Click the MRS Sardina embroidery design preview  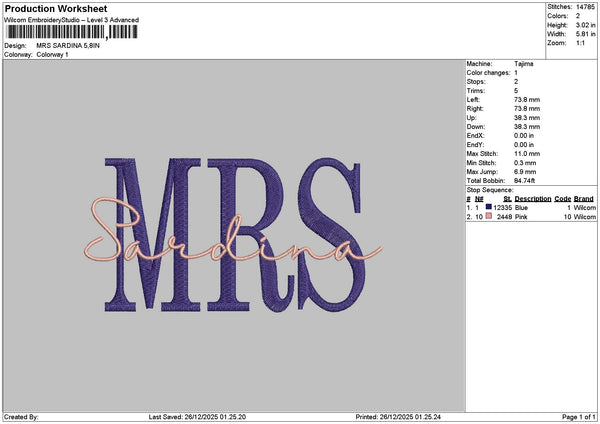(x=233, y=234)
